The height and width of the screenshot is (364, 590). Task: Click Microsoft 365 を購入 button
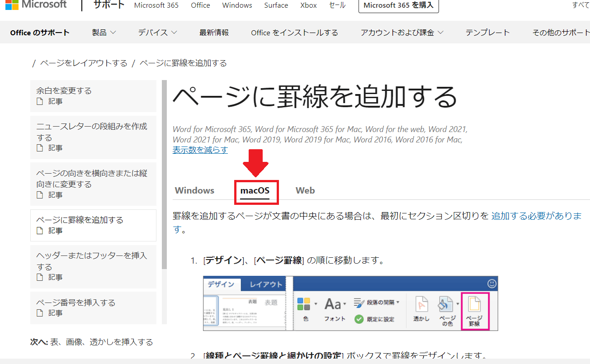[x=398, y=5]
